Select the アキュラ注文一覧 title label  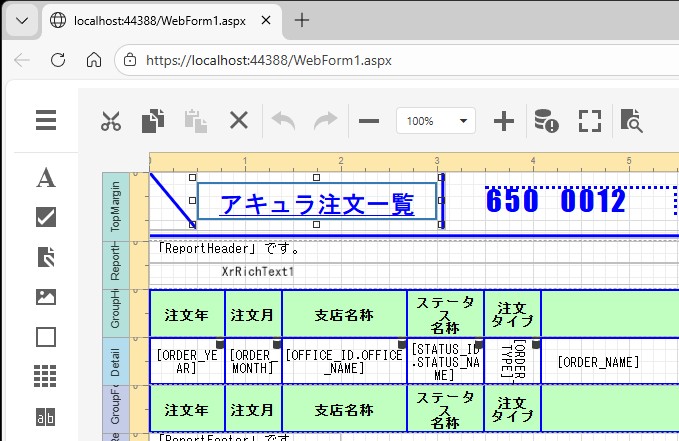tap(317, 202)
